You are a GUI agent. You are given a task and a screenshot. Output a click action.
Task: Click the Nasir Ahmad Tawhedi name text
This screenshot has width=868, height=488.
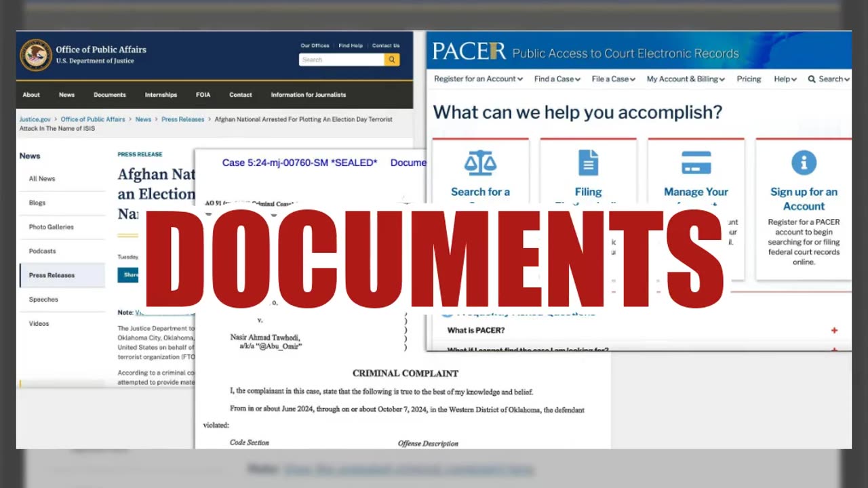265,338
